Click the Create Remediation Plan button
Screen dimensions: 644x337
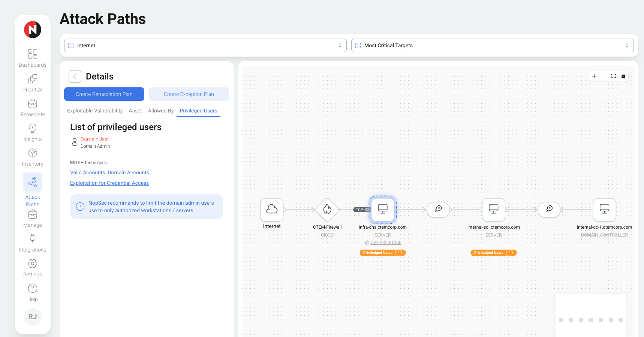104,94
